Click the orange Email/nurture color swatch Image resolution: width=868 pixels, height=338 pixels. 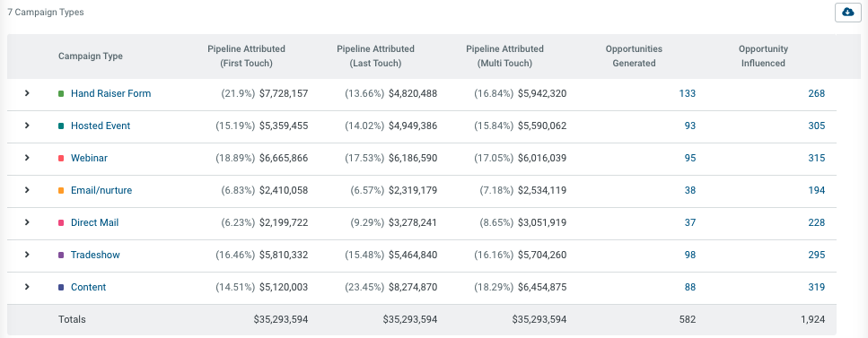(61, 190)
